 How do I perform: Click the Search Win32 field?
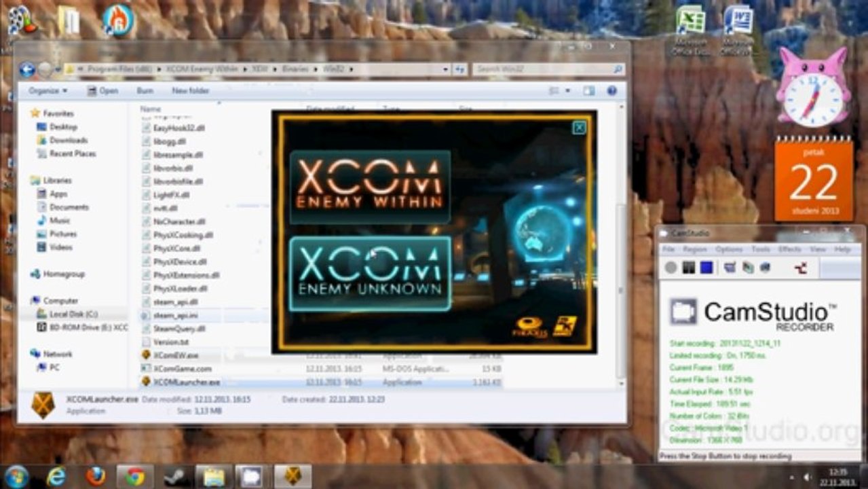[x=548, y=69]
